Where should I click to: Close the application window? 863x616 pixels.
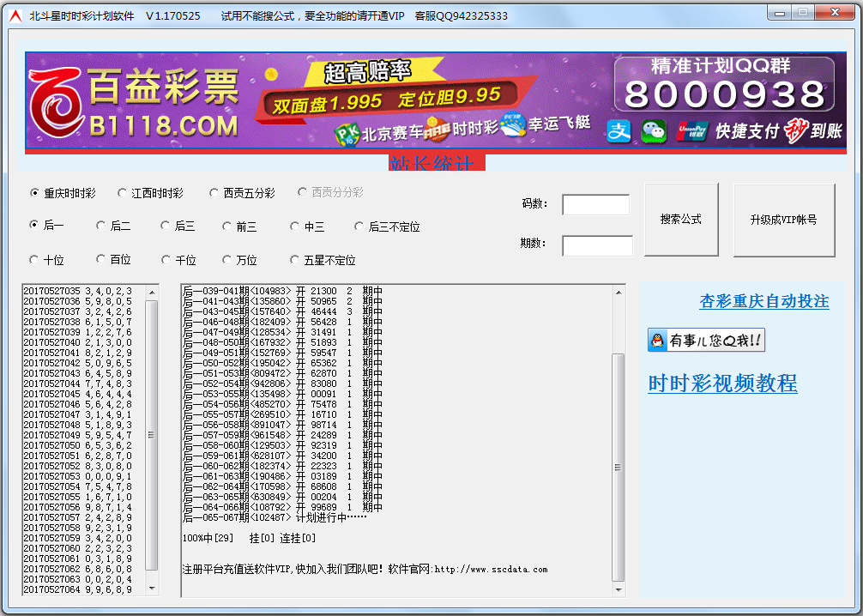(x=835, y=12)
